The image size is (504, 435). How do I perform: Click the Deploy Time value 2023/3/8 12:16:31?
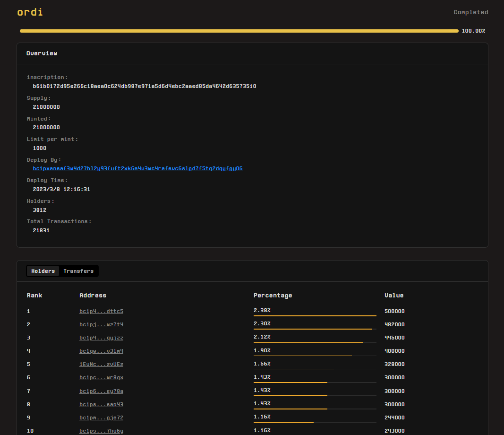tap(61, 189)
